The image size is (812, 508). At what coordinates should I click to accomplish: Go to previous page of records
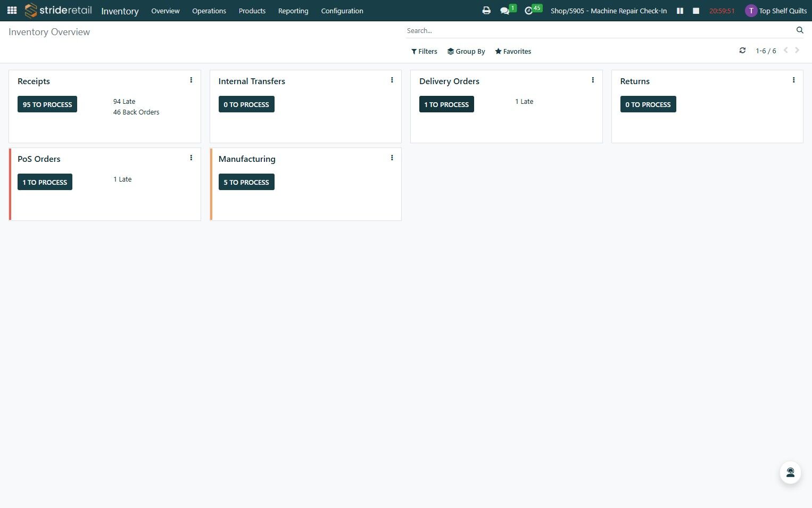(x=786, y=51)
